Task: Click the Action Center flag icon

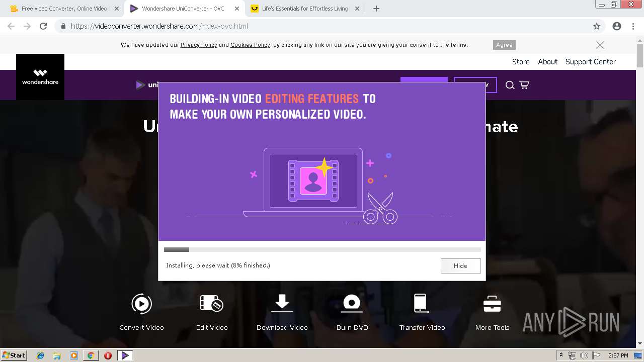Action: pos(596,355)
